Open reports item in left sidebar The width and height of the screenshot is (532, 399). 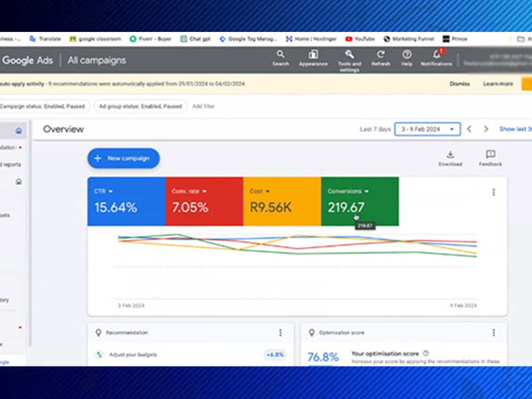coord(11,164)
